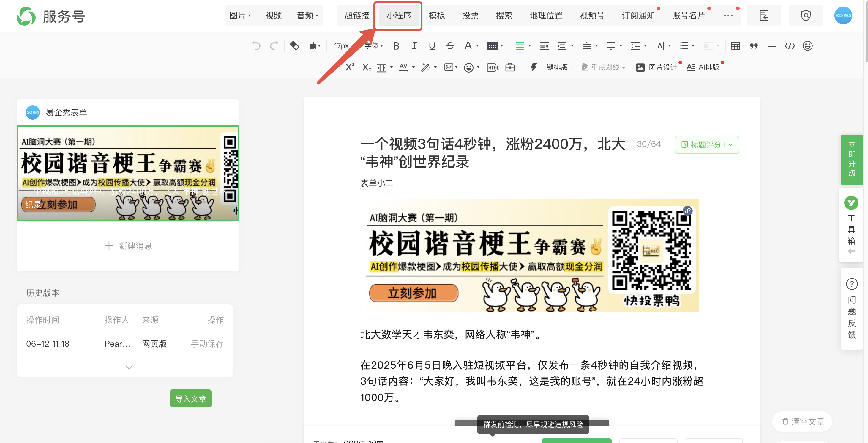Click the 清空文章 clear article button
This screenshot has width=868, height=443.
[x=802, y=421]
